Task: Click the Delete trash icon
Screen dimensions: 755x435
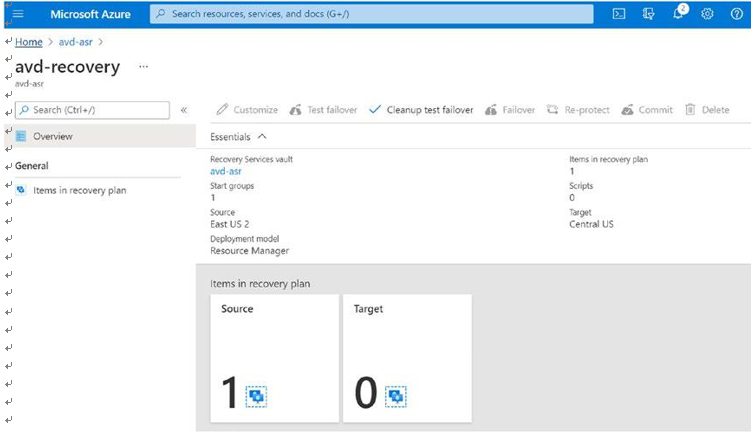Action: pos(690,109)
